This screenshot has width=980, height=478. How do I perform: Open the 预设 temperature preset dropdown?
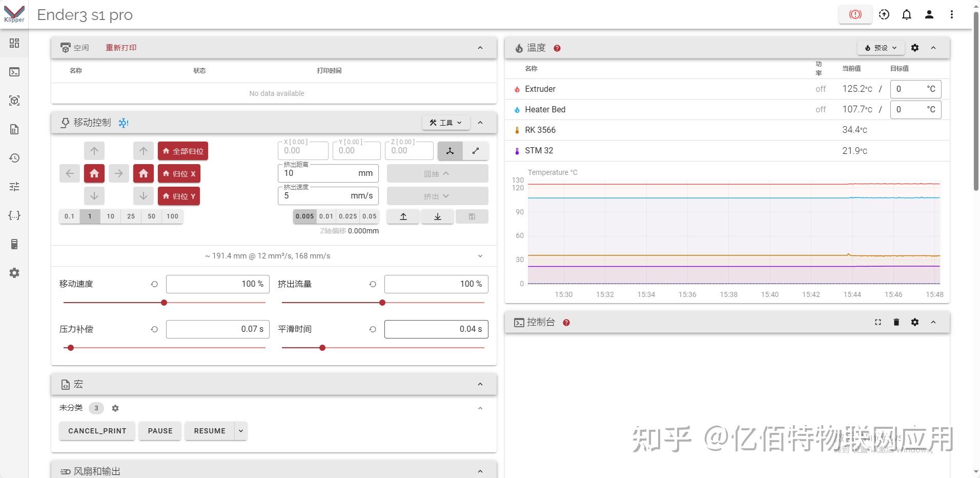click(880, 47)
